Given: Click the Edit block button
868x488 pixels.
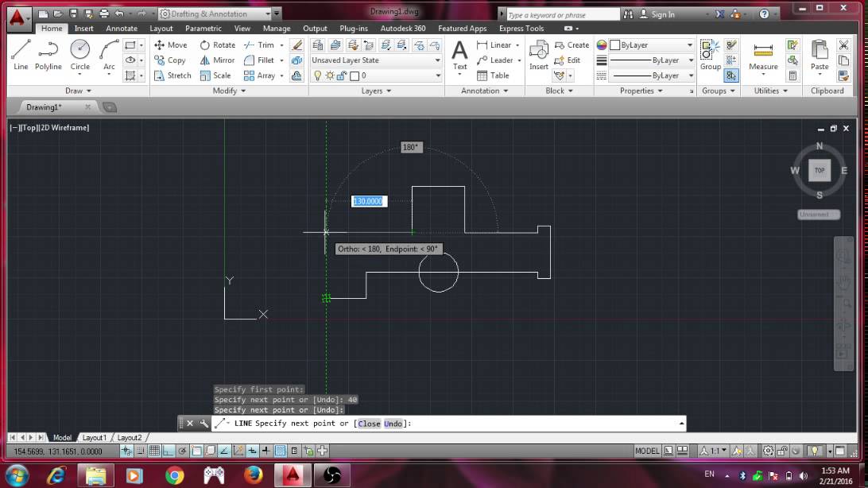Looking at the screenshot, I should click(x=568, y=60).
